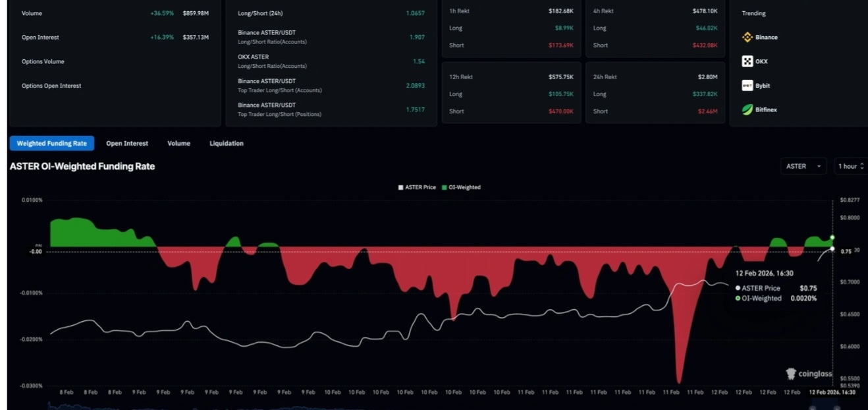Click the OKX ASTER Long/Short Ratio row
This screenshot has height=410, width=868.
coord(331,61)
